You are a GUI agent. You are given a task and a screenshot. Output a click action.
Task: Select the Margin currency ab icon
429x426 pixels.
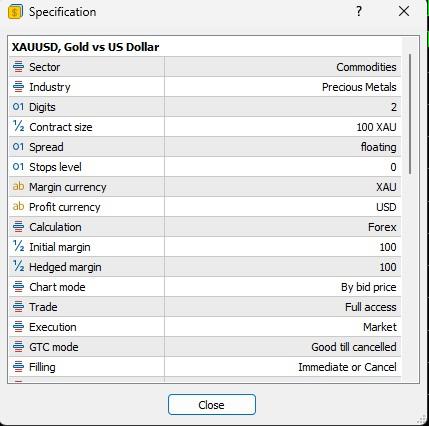(x=18, y=186)
